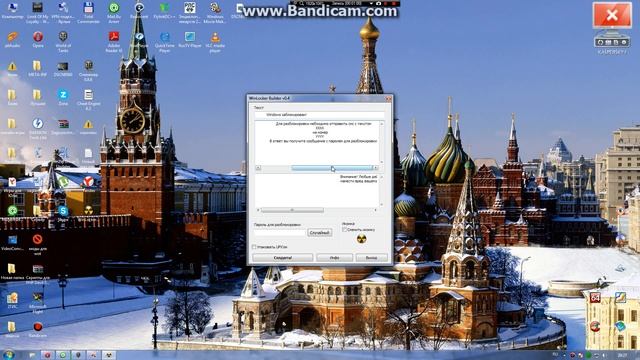The height and width of the screenshot is (360, 640).
Task: Open RusTV Player desktop shortcut
Action: (x=190, y=40)
